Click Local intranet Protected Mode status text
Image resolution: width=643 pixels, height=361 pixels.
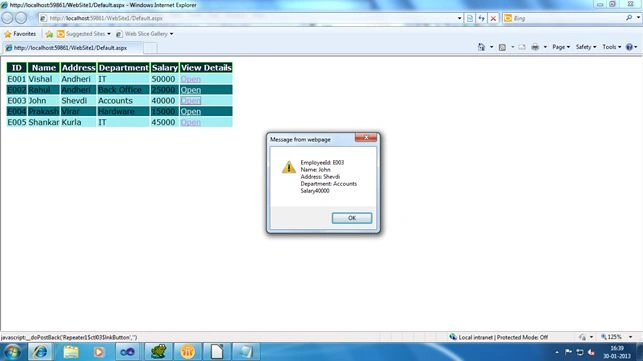point(503,337)
